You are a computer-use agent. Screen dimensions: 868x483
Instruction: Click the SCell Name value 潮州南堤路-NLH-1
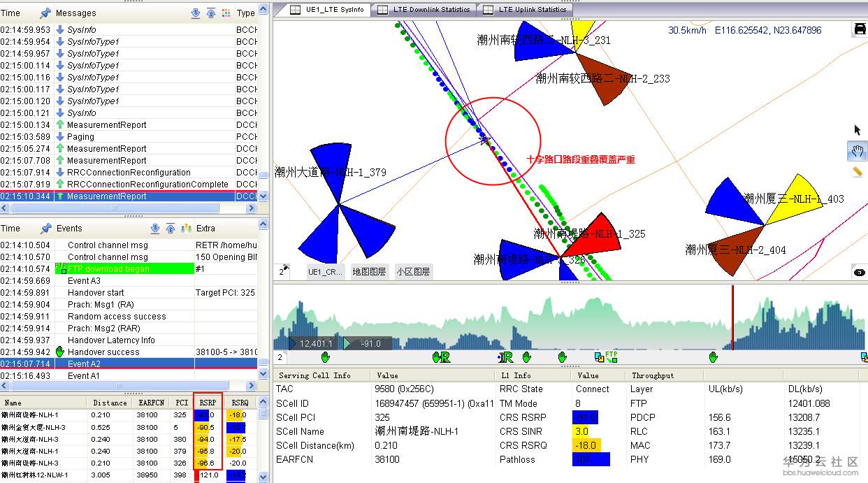[417, 431]
